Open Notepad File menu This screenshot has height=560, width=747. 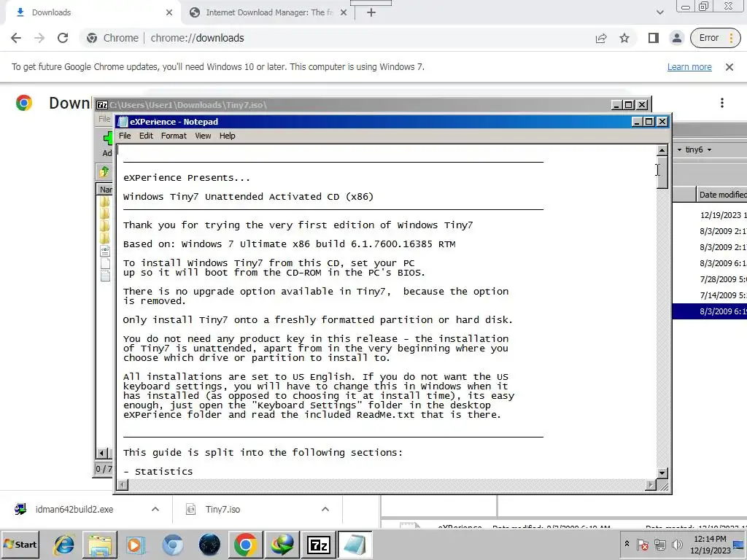point(125,136)
